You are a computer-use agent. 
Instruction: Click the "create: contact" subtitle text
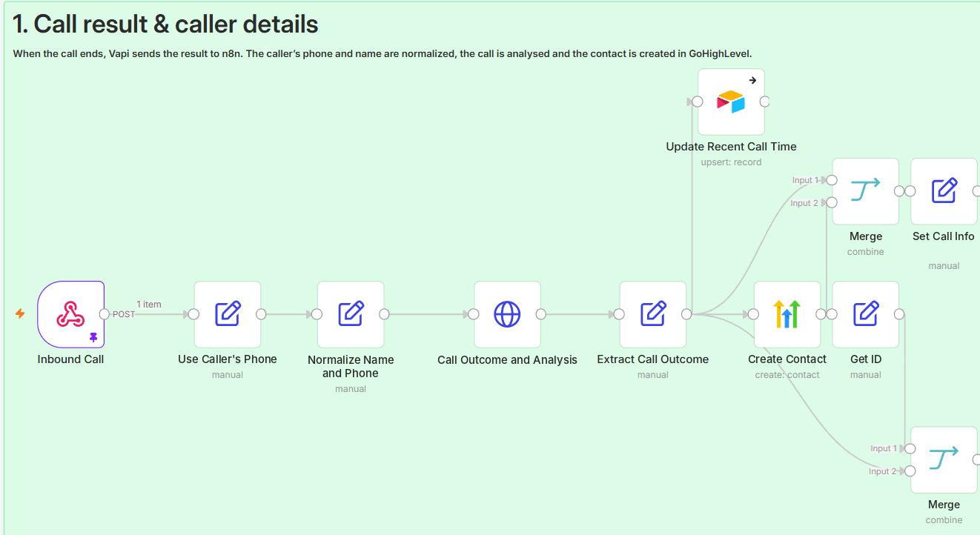click(x=787, y=375)
